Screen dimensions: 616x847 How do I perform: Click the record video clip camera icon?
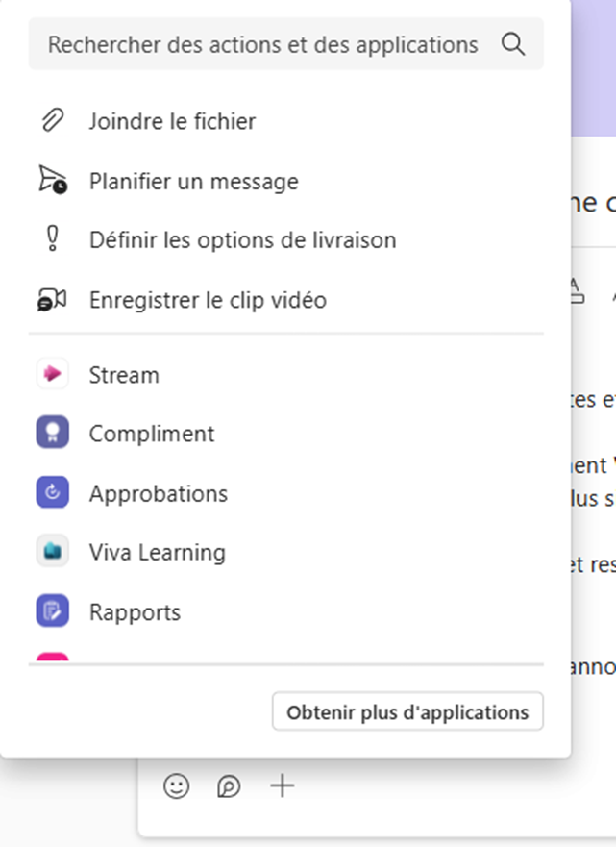pyautogui.click(x=52, y=300)
